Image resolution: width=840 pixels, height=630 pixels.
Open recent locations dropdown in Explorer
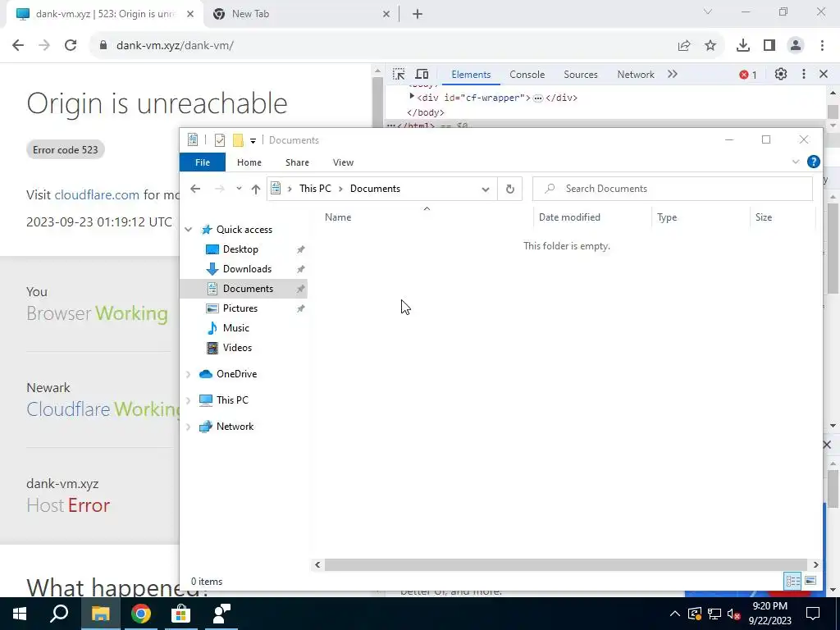point(239,189)
